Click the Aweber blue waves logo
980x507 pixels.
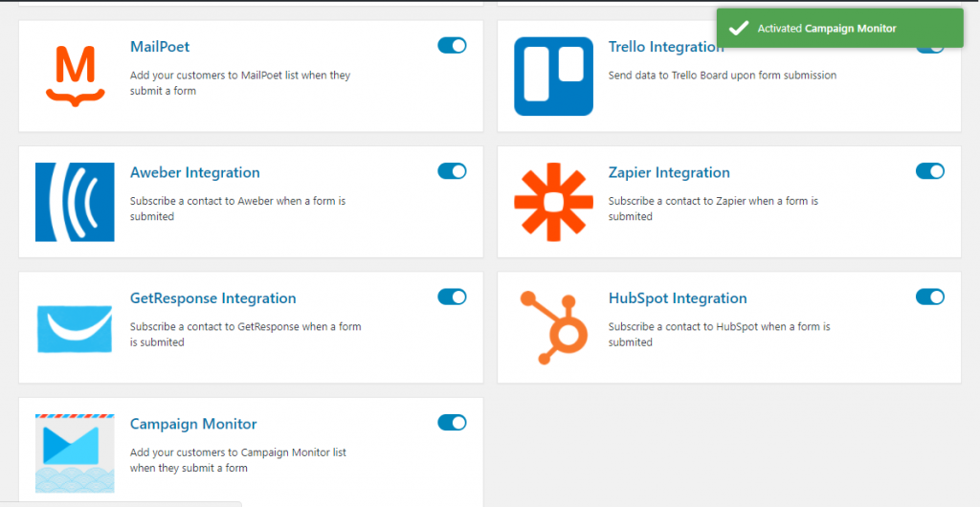pos(75,202)
